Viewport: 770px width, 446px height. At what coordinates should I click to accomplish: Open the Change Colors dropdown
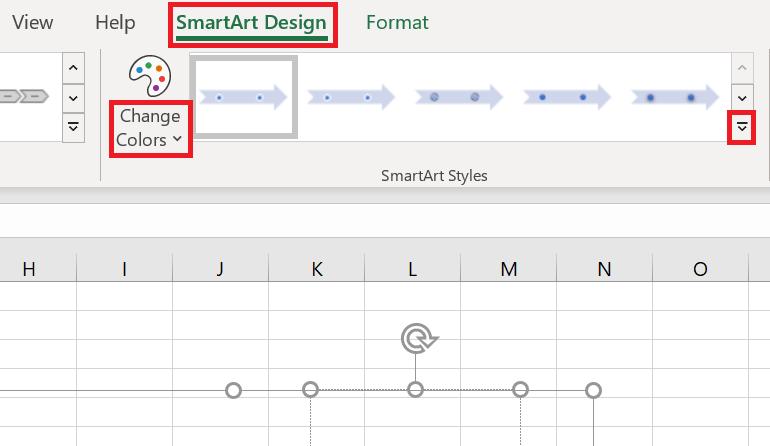pyautogui.click(x=150, y=128)
